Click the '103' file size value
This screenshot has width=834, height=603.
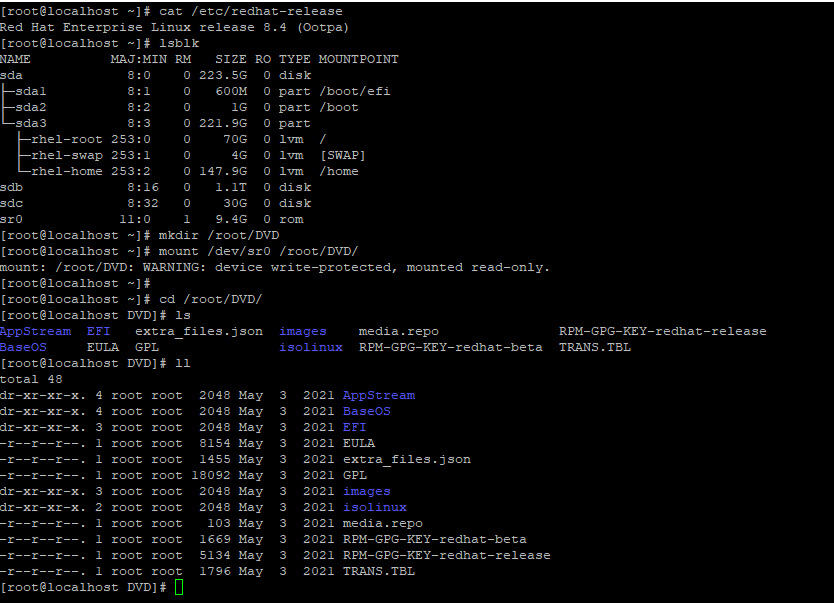219,523
